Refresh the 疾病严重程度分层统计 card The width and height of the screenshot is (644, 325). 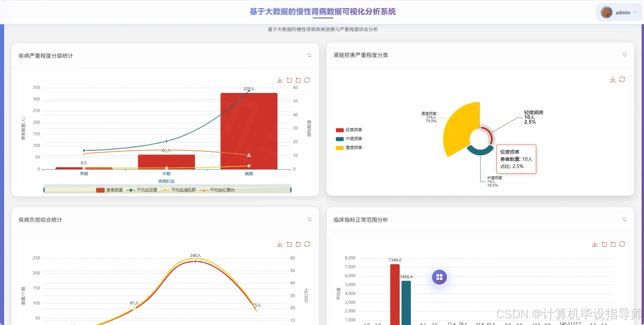[310, 55]
